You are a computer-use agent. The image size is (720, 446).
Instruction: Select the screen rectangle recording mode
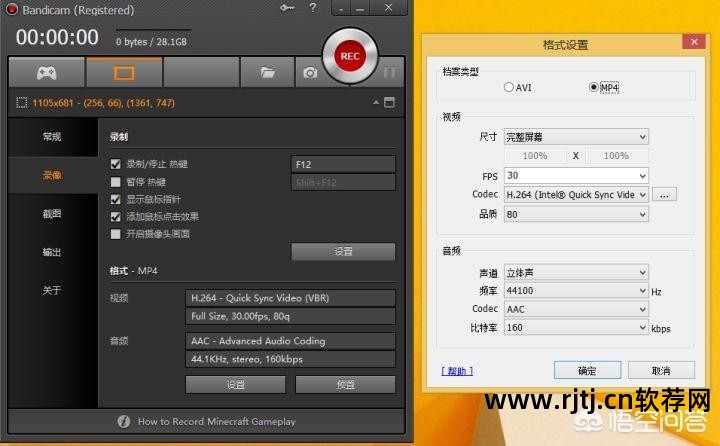[x=124, y=72]
